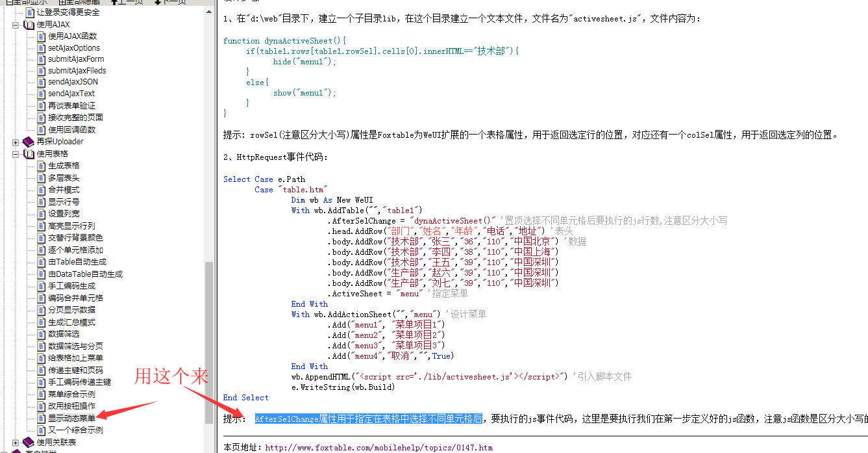Open the 数据筛选与分页 topic
The image size is (868, 453).
click(75, 346)
